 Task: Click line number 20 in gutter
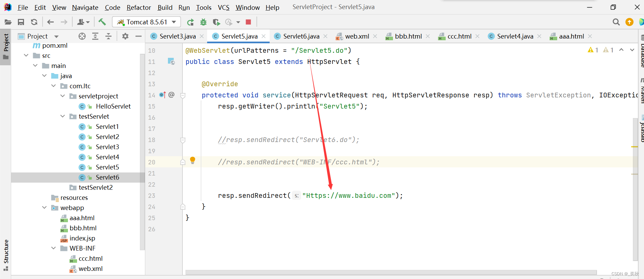tap(152, 162)
